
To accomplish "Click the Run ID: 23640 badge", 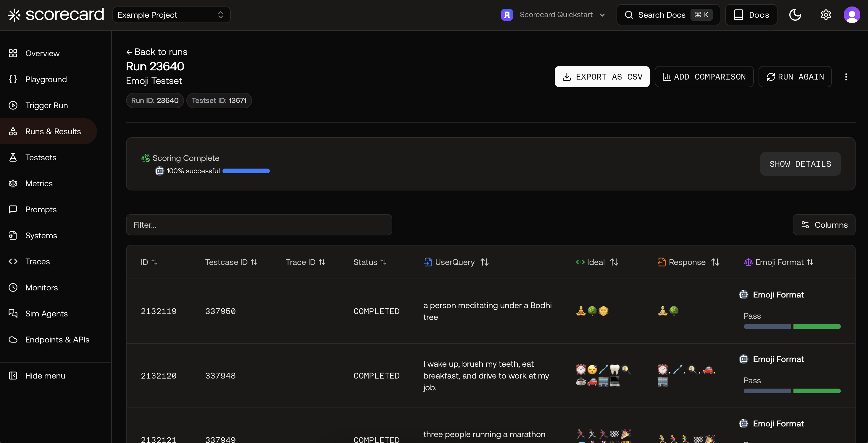I will [x=155, y=100].
